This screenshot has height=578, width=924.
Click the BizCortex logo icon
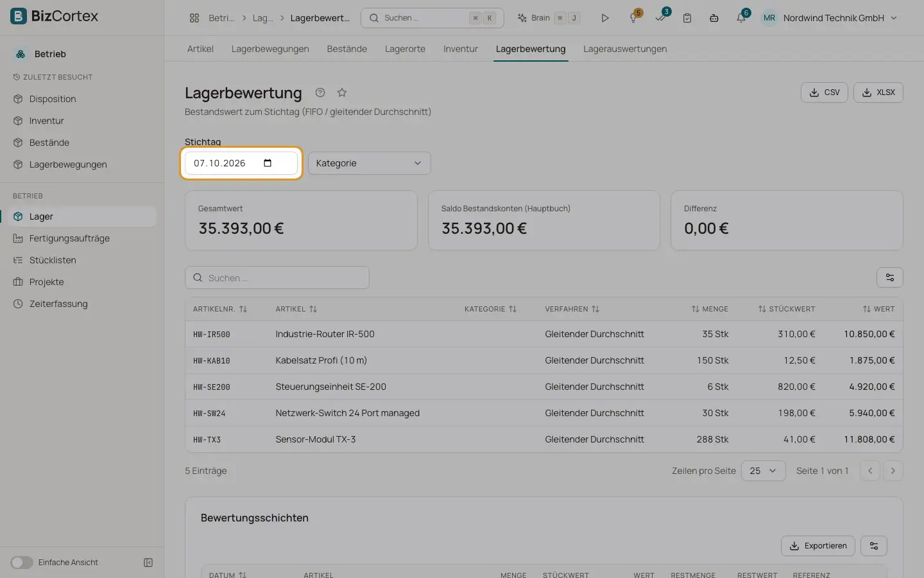pyautogui.click(x=19, y=16)
